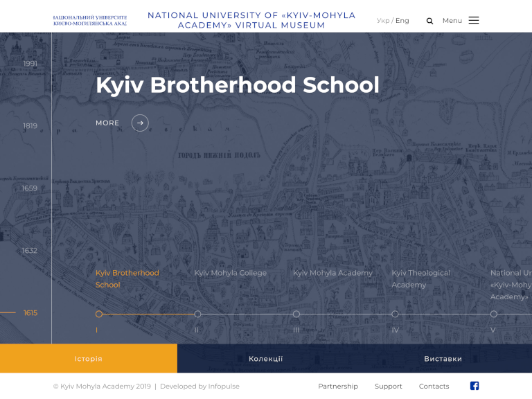Click the MORE text link
This screenshot has width=532, height=399.
pyautogui.click(x=107, y=123)
